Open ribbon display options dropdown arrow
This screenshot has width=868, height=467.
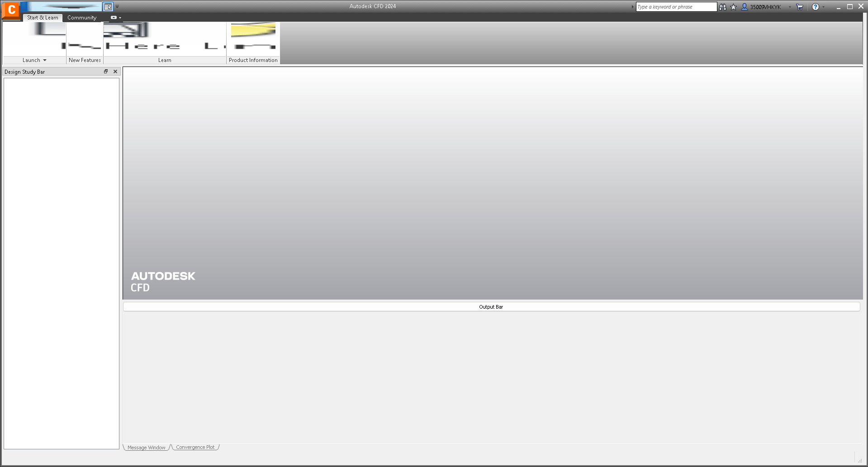[120, 18]
